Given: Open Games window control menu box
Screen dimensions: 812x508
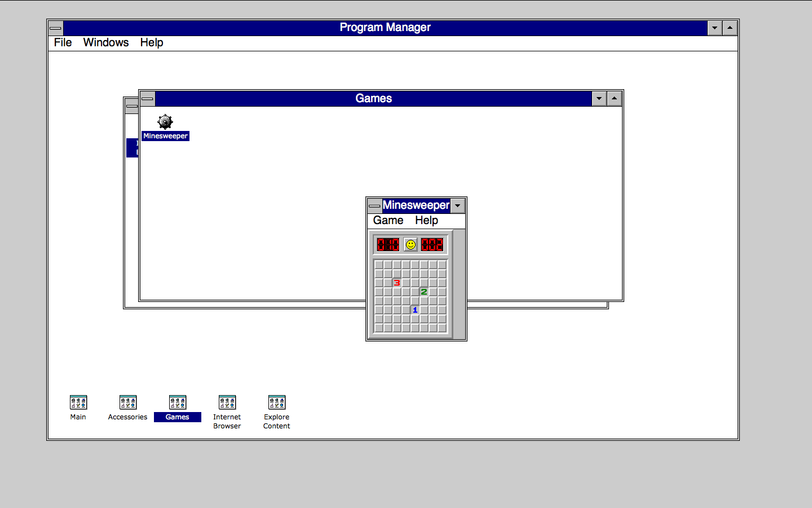Looking at the screenshot, I should click(148, 99).
